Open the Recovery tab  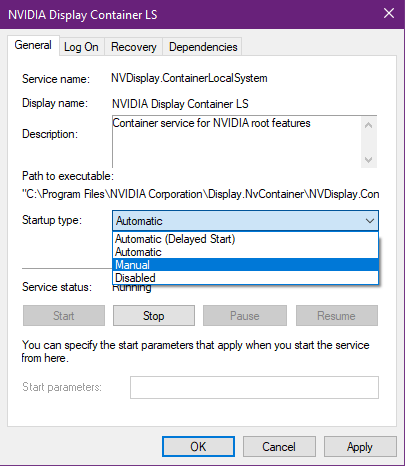click(134, 47)
